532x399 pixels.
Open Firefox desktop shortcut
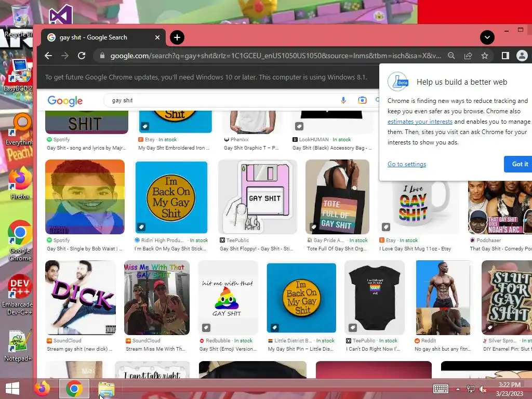tap(20, 183)
